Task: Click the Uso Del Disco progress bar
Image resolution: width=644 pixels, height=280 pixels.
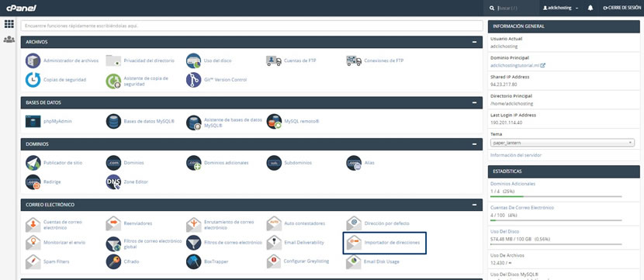Action: (x=556, y=244)
